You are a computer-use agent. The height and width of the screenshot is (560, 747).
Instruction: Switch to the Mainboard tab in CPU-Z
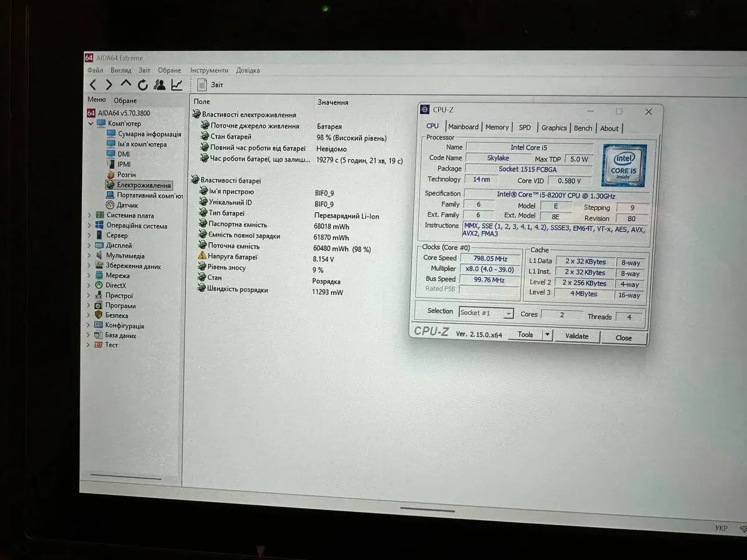tap(463, 127)
